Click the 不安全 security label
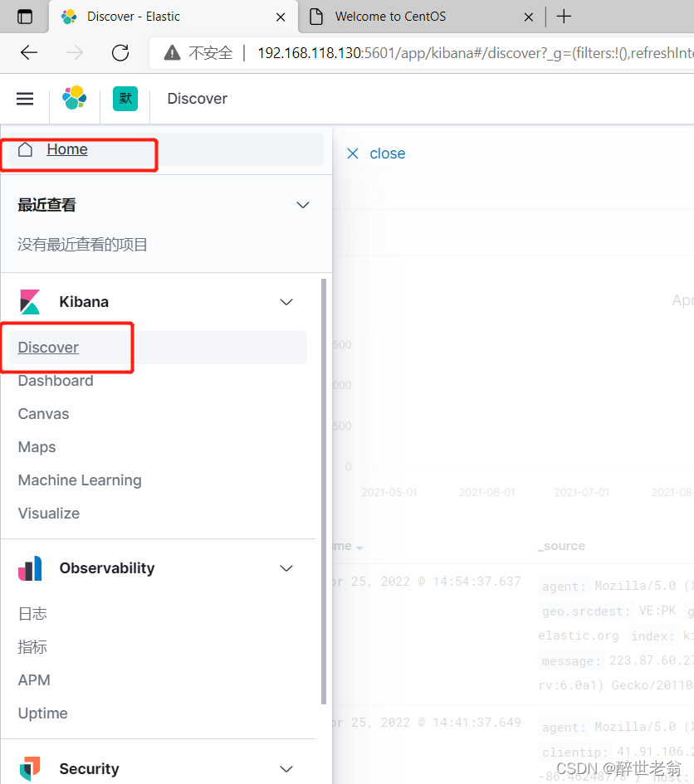 click(x=211, y=52)
